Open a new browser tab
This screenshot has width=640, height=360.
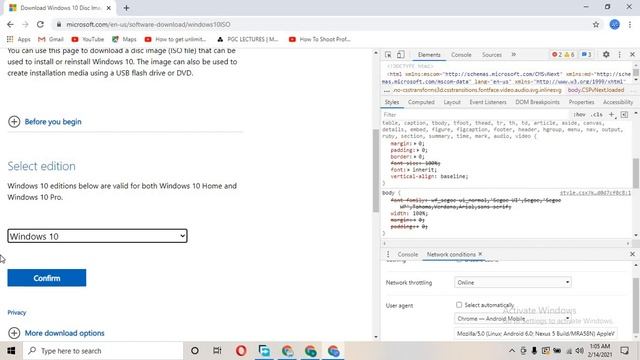[x=126, y=8]
